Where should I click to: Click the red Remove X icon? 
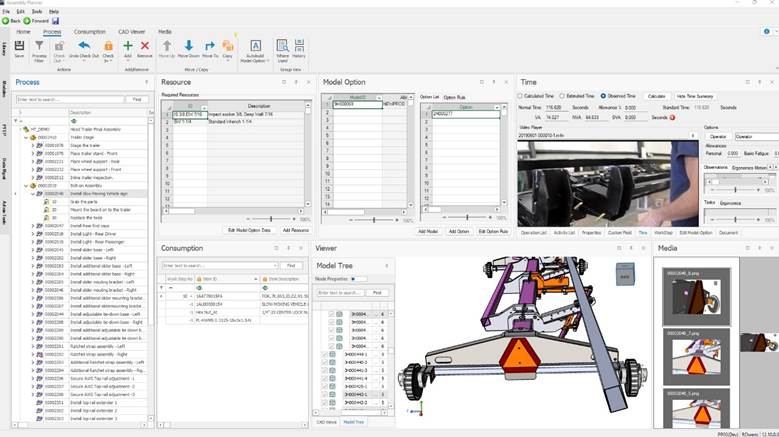point(145,48)
